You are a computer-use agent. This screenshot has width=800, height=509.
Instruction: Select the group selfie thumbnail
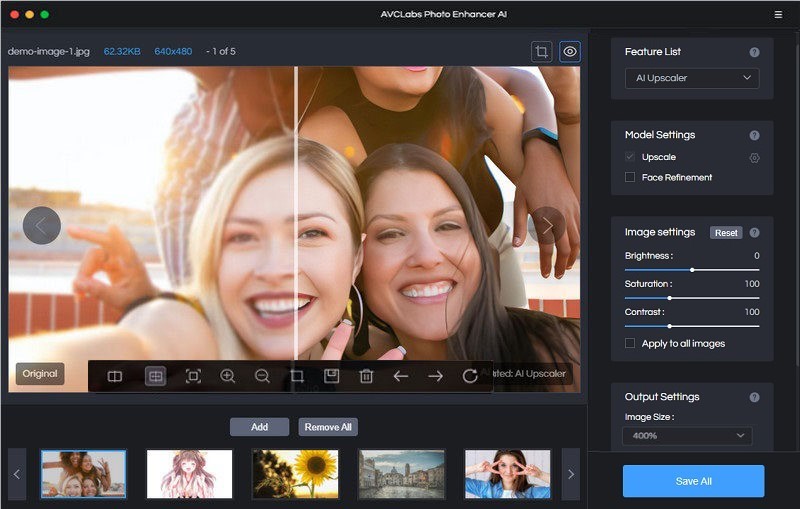[x=83, y=474]
